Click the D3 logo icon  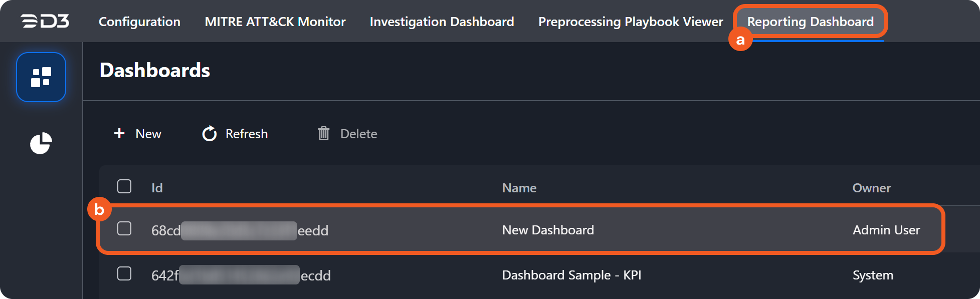coord(45,21)
